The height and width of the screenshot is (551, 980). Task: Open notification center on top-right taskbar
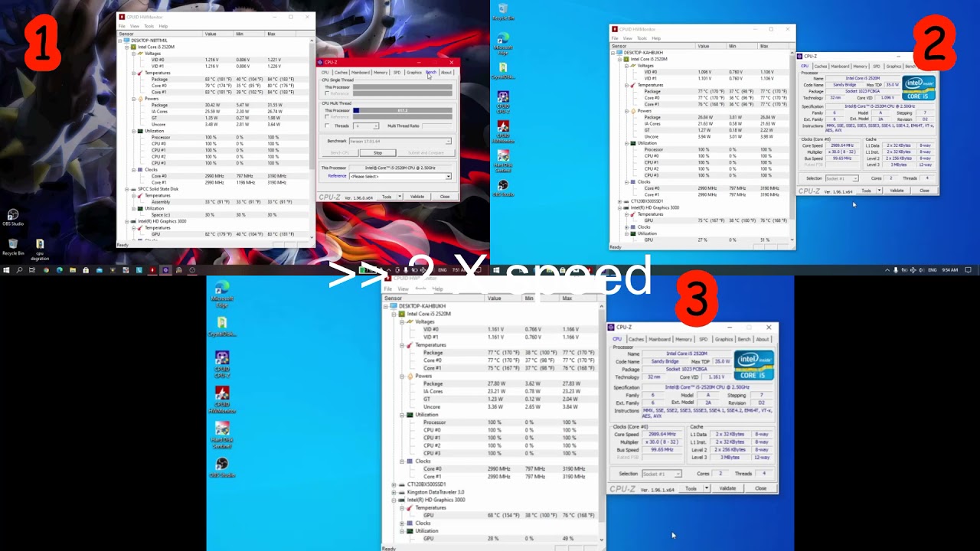968,269
